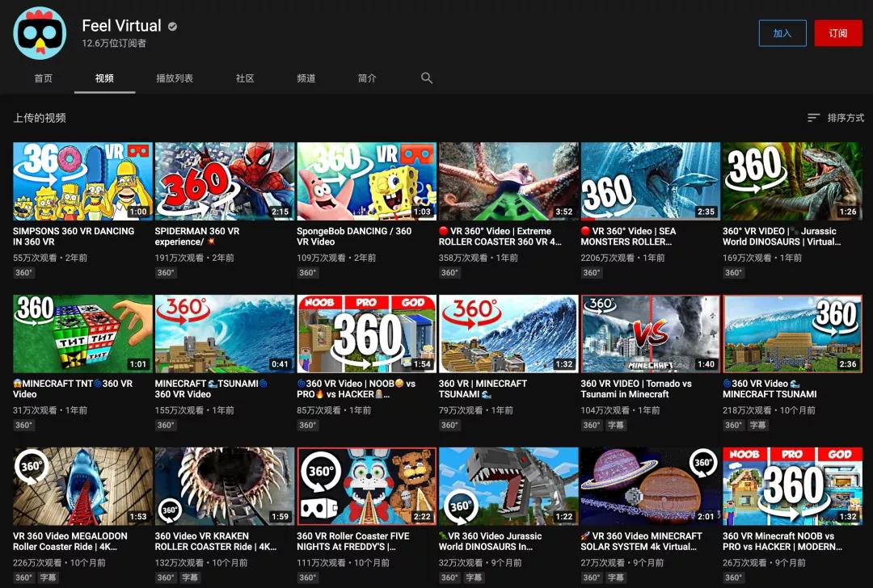Click 360° badge under SIMPSONS video
The width and height of the screenshot is (873, 588).
[23, 273]
